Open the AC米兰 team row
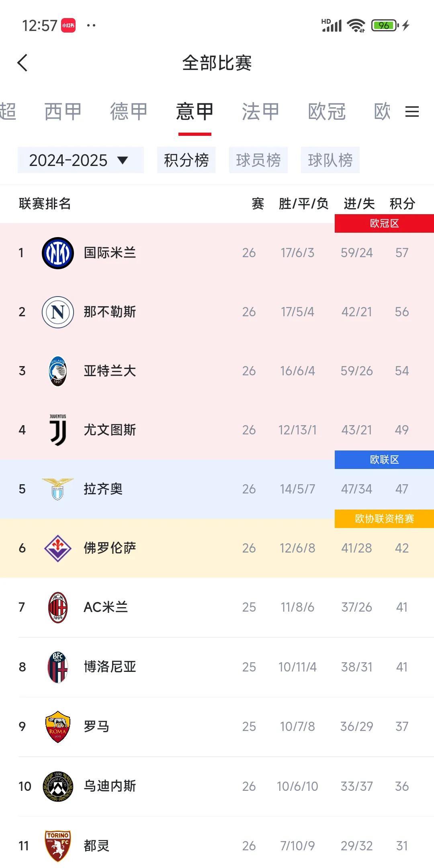434x868 pixels. [x=217, y=607]
